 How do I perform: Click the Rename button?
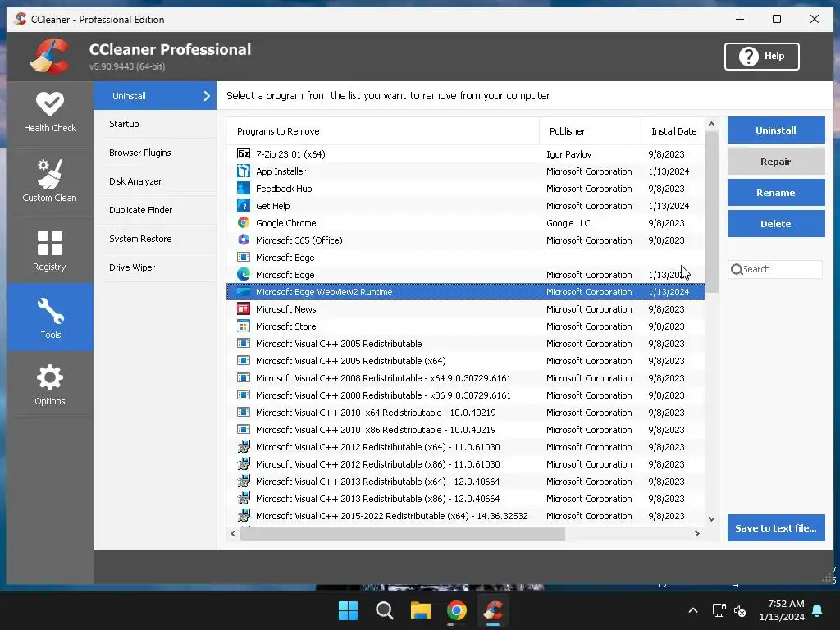776,192
